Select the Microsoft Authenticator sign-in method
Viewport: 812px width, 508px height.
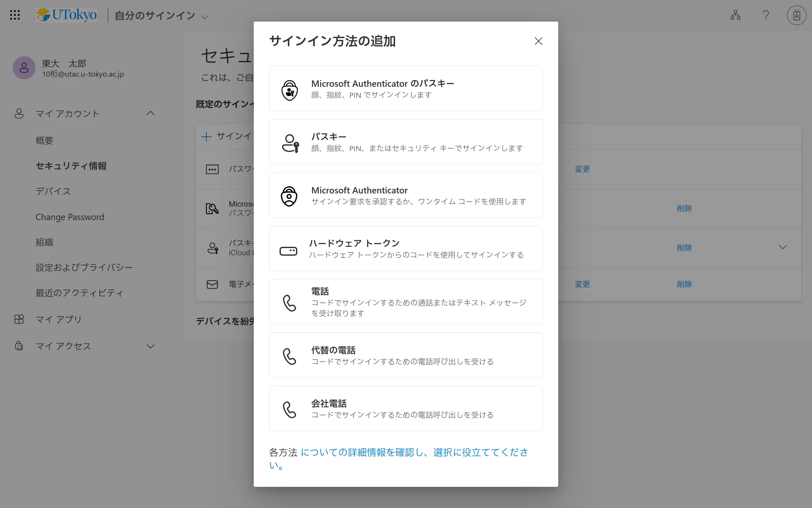point(406,195)
